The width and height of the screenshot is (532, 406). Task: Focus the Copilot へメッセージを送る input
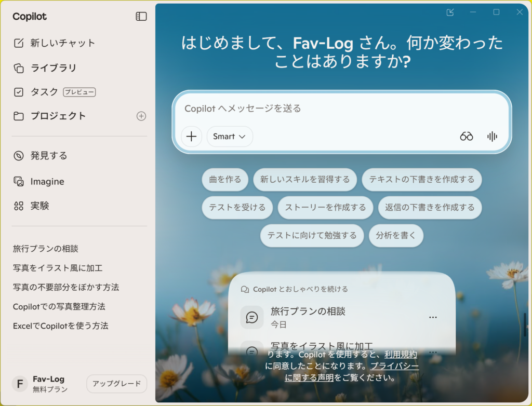pos(341,109)
